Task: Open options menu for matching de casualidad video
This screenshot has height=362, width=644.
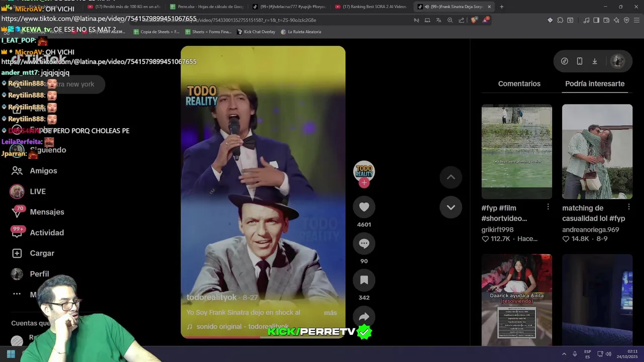Action: [629, 207]
